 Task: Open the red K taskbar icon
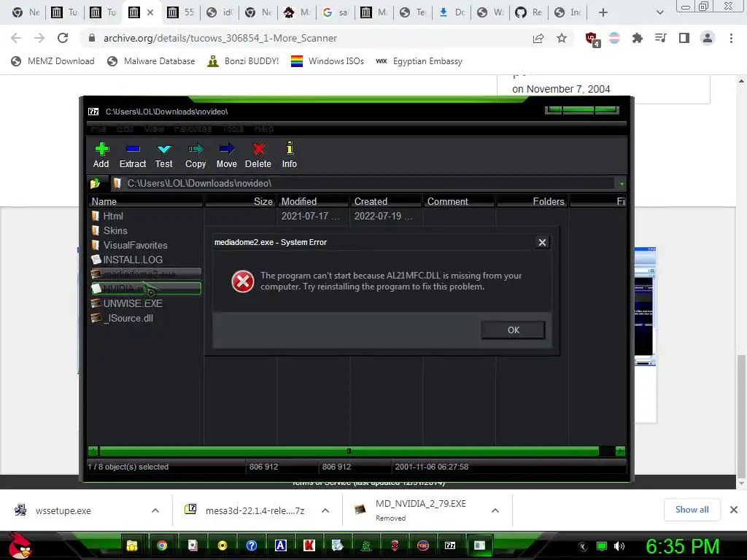309,545
